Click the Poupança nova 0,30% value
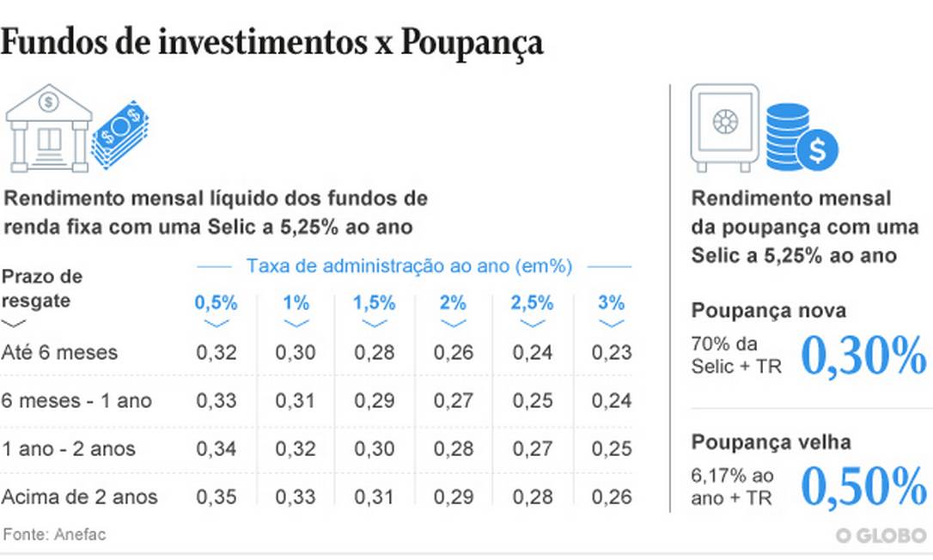Screen dimensions: 933x560 (863, 355)
